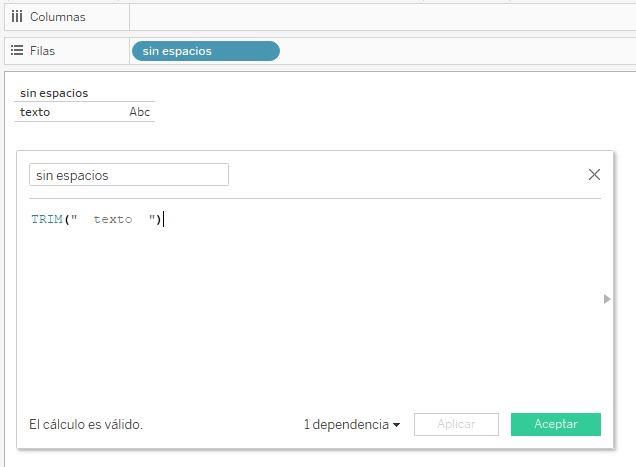Click the Columnas shelf label
Viewport: 636px width, 467px height.
[x=57, y=17]
